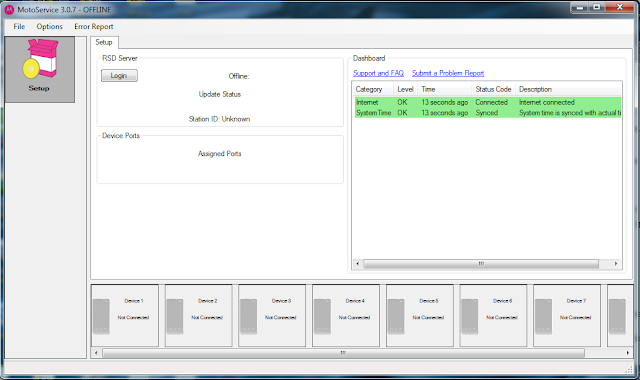Screen dimensions: 640x380
Task: Click the Motorola logo in title bar
Action: (x=9, y=10)
